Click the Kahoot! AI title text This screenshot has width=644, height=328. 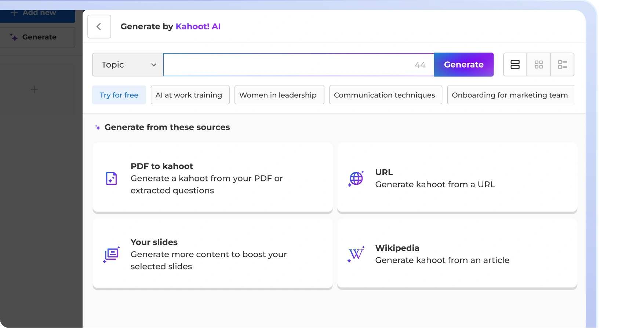[198, 26]
